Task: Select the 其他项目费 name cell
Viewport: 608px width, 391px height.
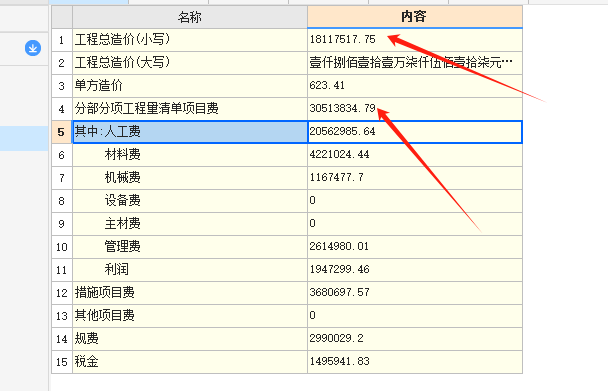Action: coord(190,316)
